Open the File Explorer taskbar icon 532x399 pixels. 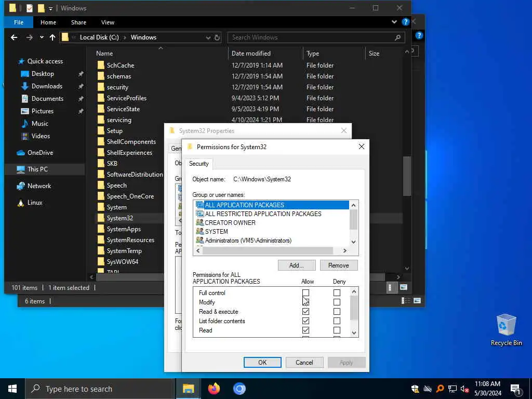[188, 389]
